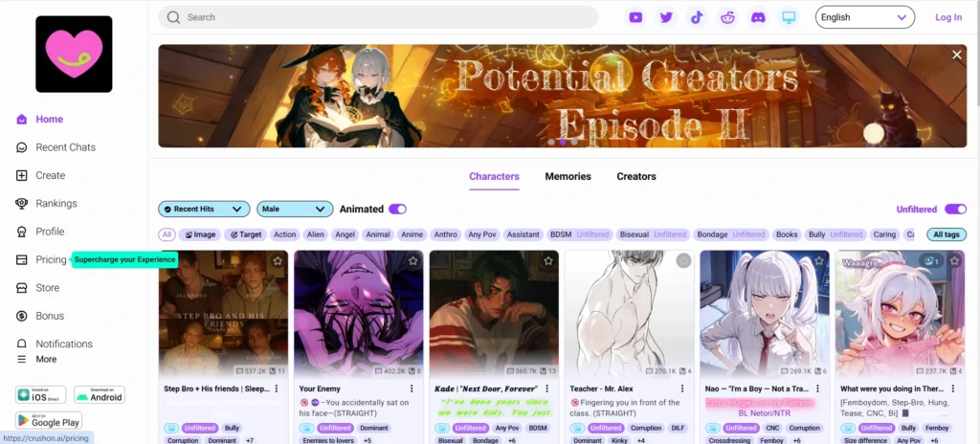Click the CrushOn heart logo

pyautogui.click(x=74, y=55)
